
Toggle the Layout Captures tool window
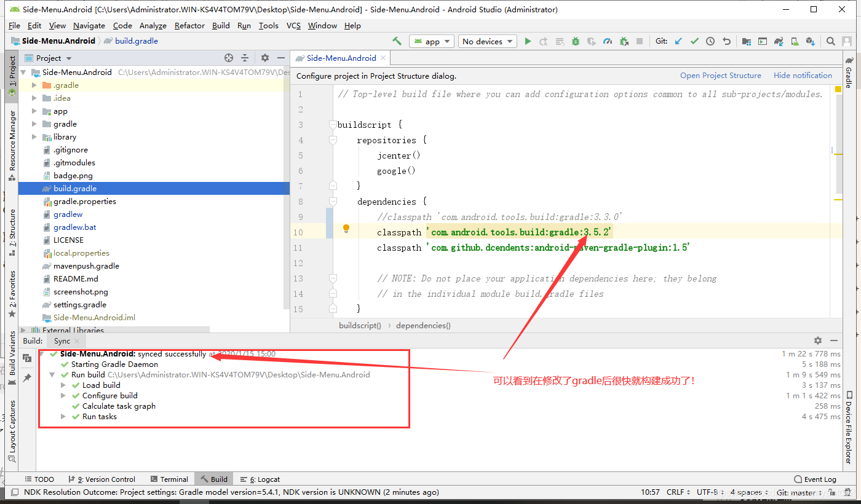[x=12, y=431]
